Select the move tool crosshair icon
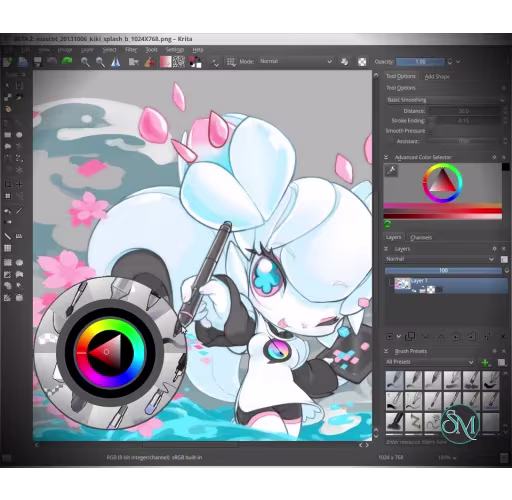 [x=19, y=184]
